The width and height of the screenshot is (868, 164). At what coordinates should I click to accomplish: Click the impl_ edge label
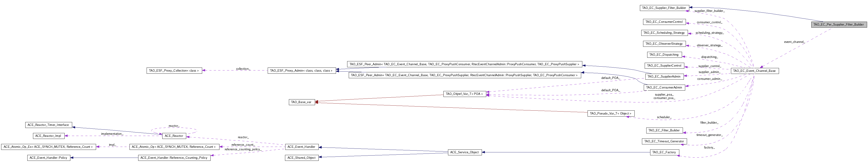(x=112, y=145)
